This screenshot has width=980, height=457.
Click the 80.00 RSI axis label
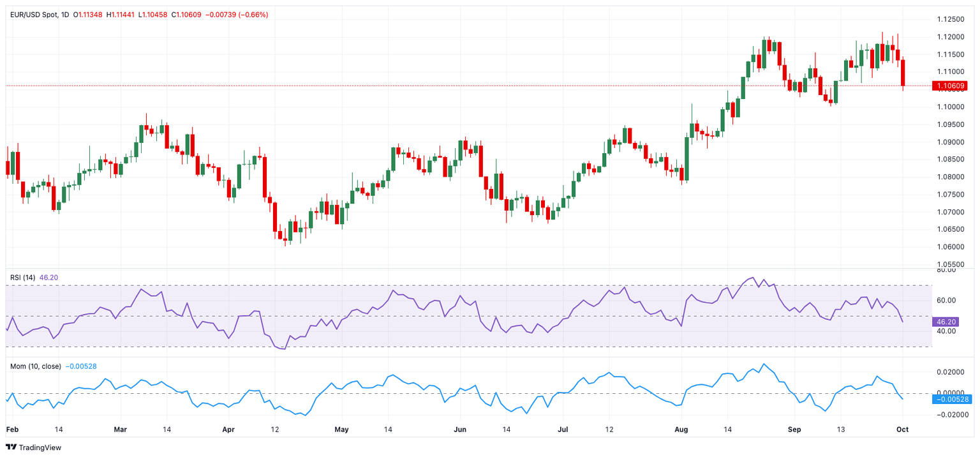click(945, 271)
